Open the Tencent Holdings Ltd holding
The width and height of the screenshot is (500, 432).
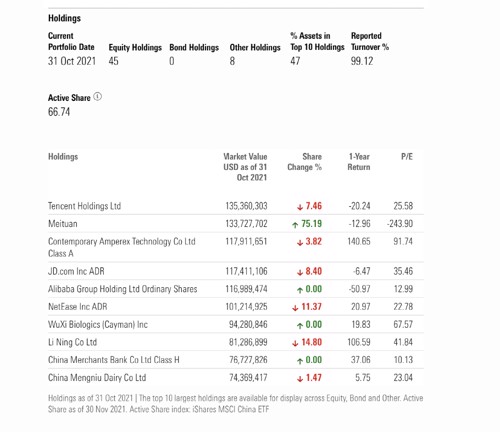point(84,206)
